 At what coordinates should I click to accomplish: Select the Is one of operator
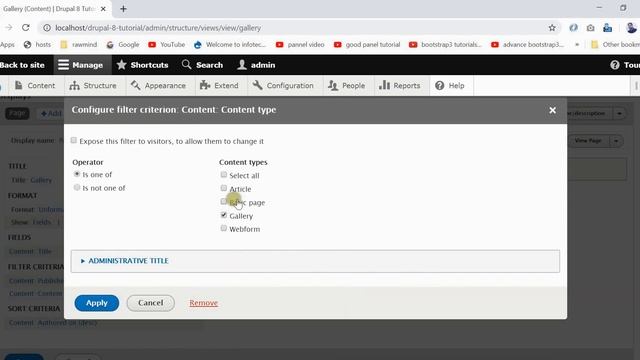coord(77,174)
